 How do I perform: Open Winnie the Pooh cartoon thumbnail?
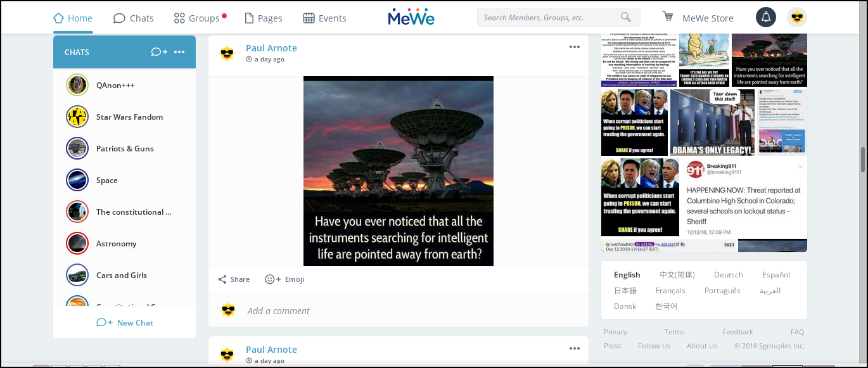704,60
